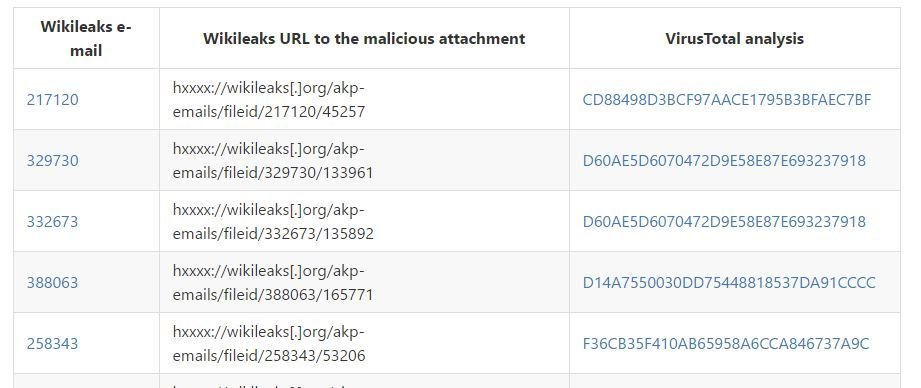Open Wikileaks e-mail link 329730
Viewport: 921px width, 388px height.
pos(52,161)
